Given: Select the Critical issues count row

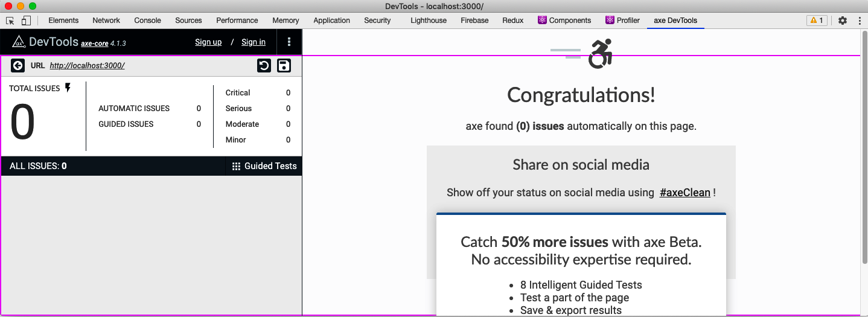Looking at the screenshot, I should (258, 93).
